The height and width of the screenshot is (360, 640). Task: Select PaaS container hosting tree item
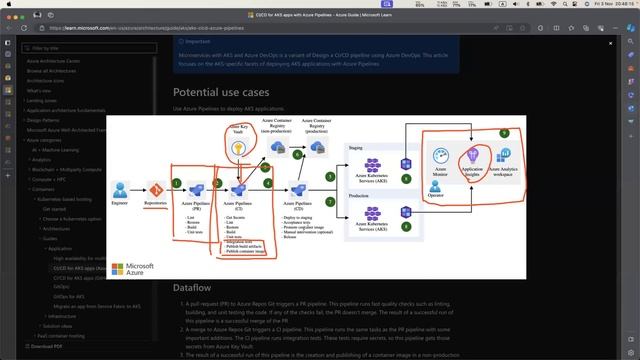pyautogui.click(x=61, y=336)
